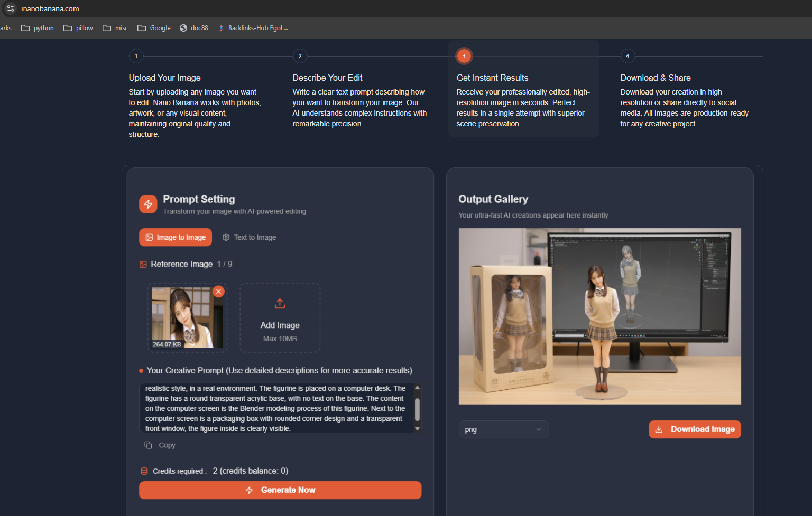The width and height of the screenshot is (812, 516).
Task: Click step 3 Get Instant Results circle
Action: (x=464, y=55)
